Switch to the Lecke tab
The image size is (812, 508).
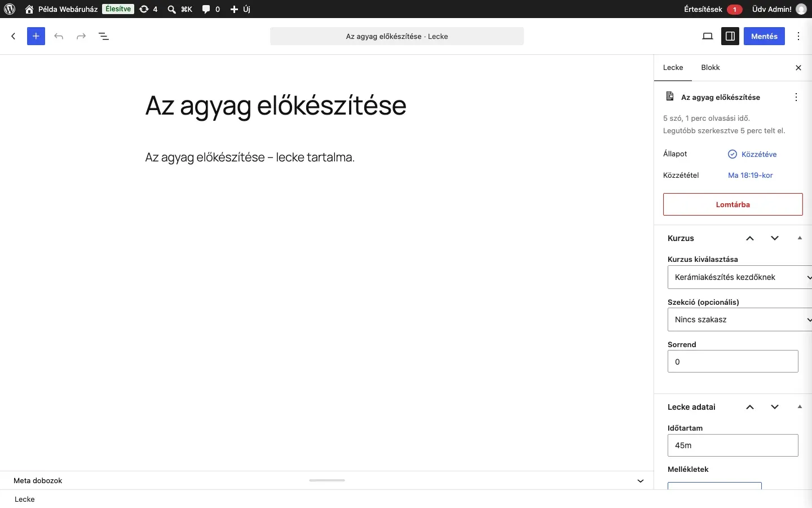coord(673,68)
